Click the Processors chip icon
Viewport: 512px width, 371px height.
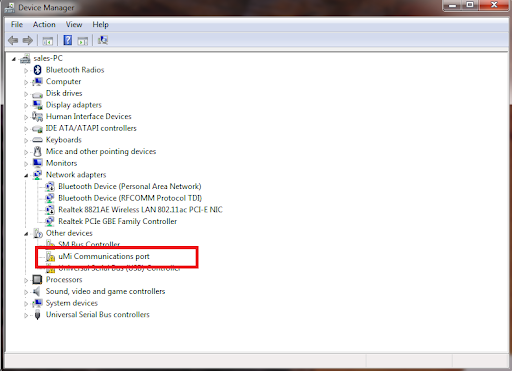[37, 280]
